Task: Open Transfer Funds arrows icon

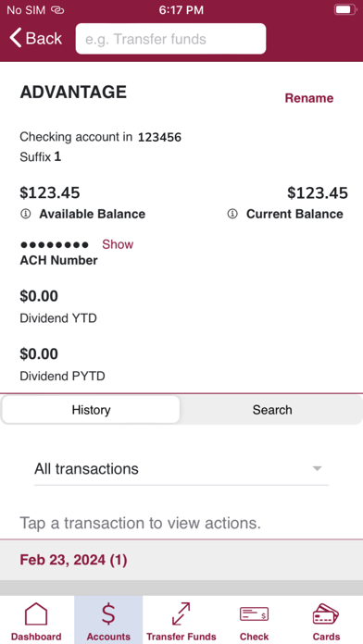Action: pos(181,613)
